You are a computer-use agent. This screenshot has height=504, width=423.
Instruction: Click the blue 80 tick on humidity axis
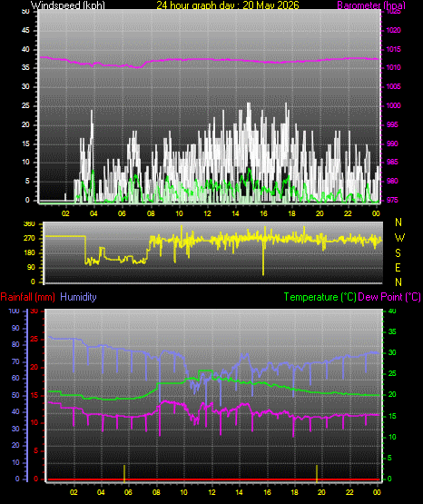15,344
